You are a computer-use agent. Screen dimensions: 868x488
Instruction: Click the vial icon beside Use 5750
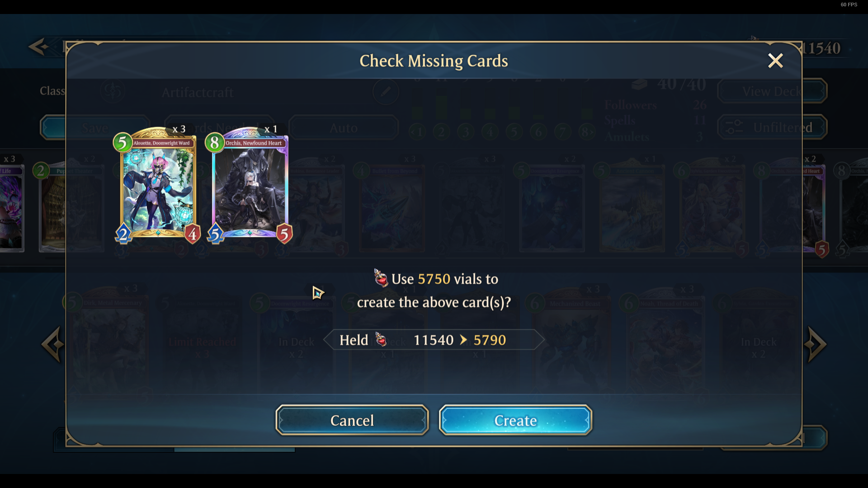tap(381, 278)
